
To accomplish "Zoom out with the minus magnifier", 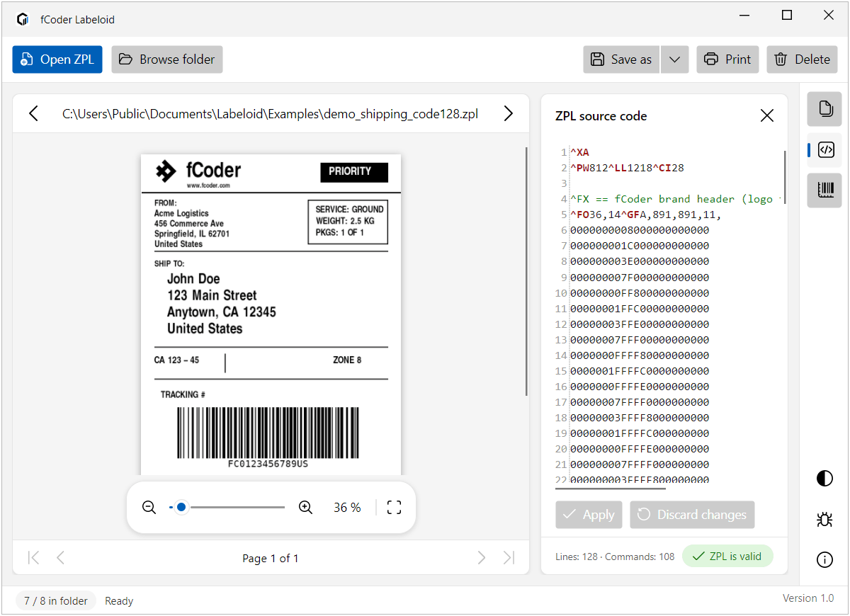I will point(149,507).
